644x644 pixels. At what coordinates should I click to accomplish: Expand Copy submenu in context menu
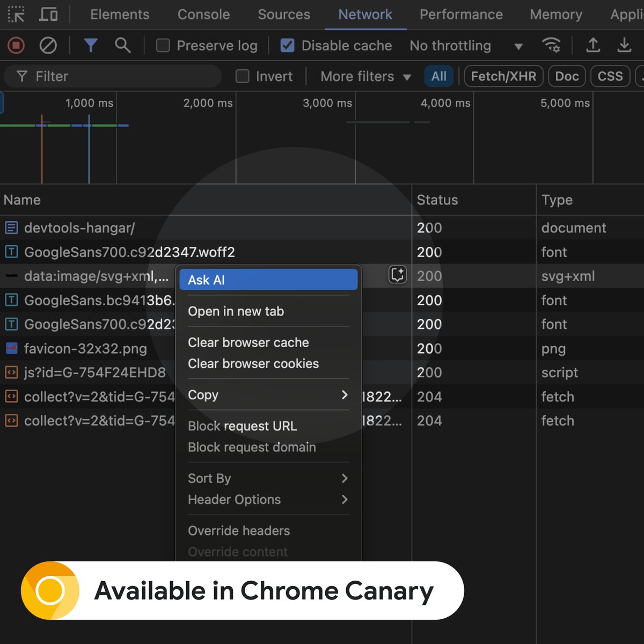tap(268, 395)
